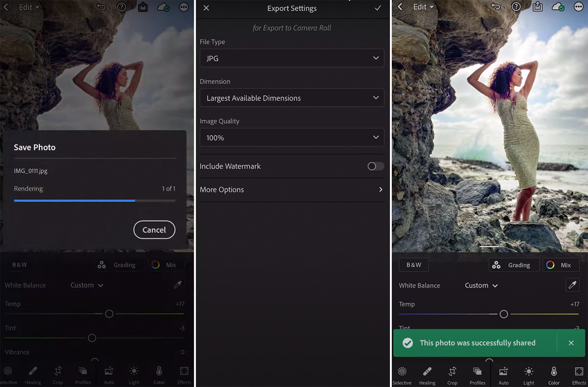
Task: Change the White Balance Custom dropdown
Action: click(481, 285)
